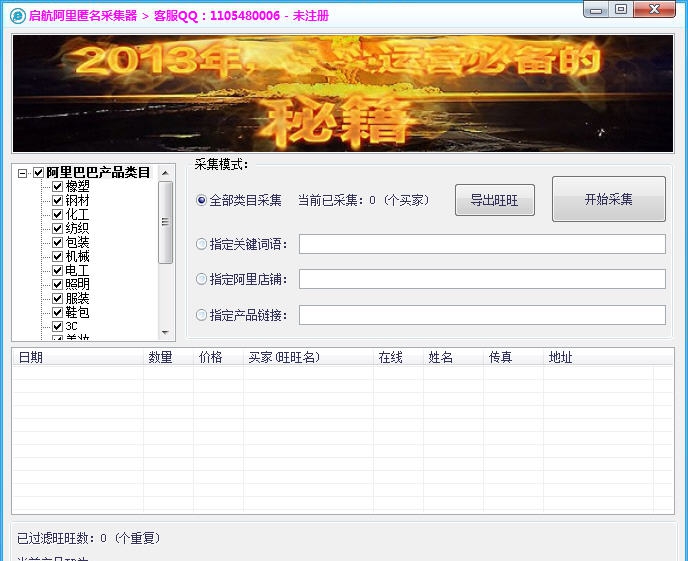The image size is (688, 561).
Task: Click the 导出旺旺 button
Action: point(494,200)
